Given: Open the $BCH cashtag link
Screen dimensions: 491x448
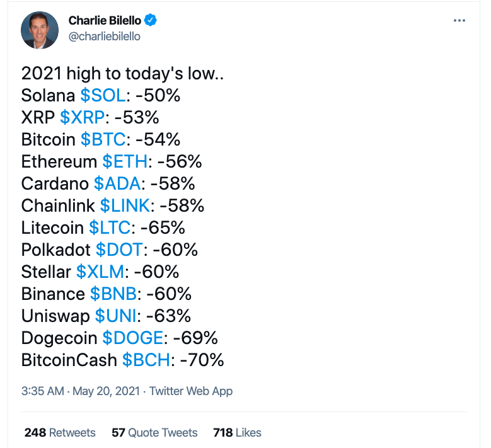Looking at the screenshot, I should [x=146, y=360].
